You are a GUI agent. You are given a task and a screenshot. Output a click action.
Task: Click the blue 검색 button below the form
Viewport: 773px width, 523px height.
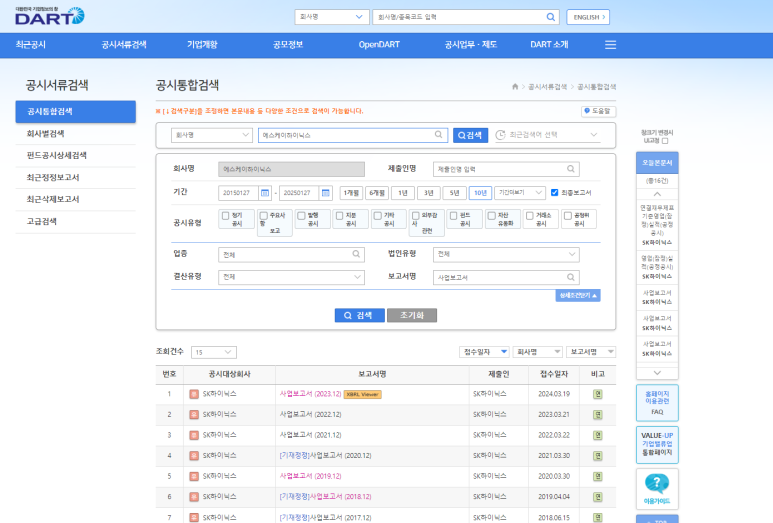coord(359,315)
